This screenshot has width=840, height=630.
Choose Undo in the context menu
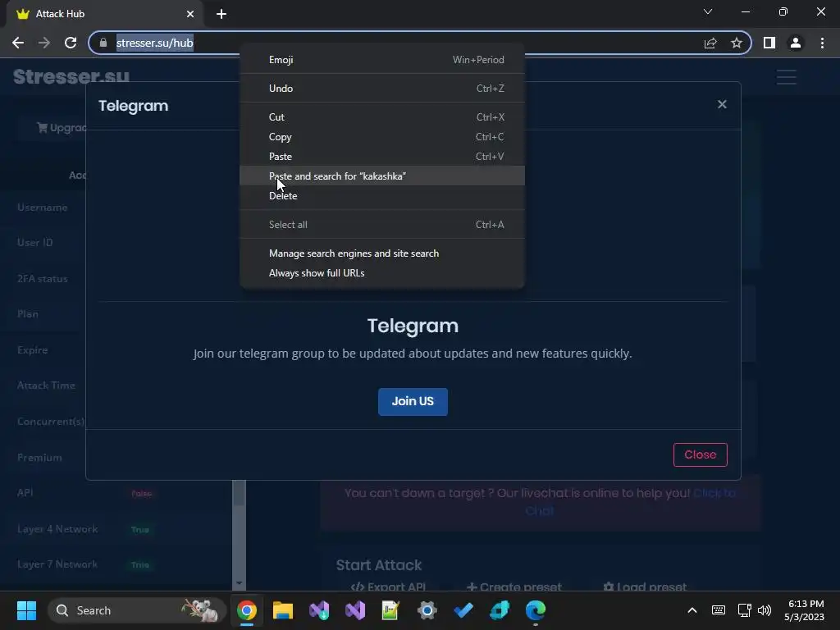(382, 89)
